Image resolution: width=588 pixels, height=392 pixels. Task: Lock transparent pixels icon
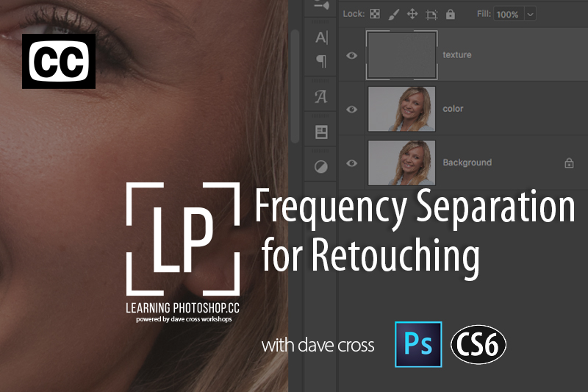(x=375, y=14)
